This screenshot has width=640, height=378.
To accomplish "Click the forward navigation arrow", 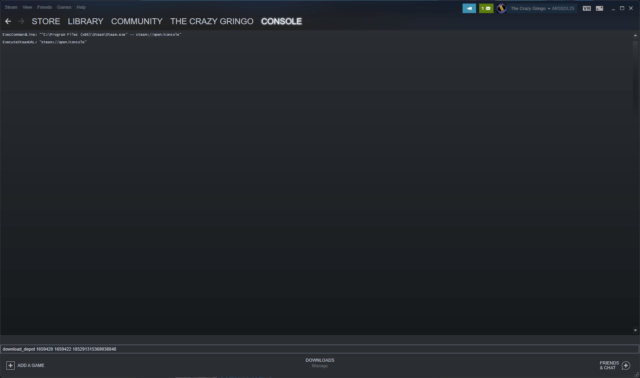I will click(21, 21).
